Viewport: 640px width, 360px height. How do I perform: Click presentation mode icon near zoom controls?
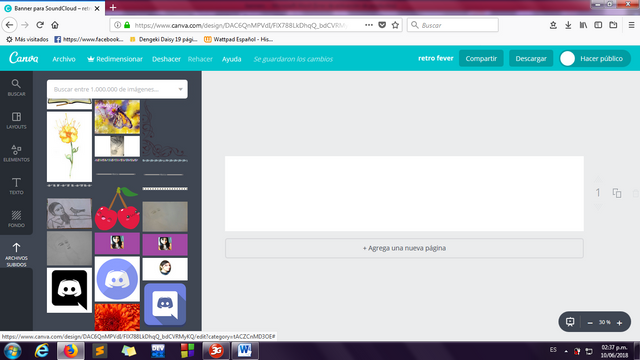coord(570,322)
